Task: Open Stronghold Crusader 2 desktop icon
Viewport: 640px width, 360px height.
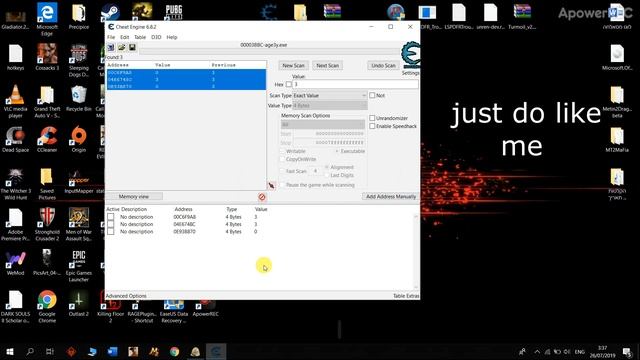Action: pos(47,224)
